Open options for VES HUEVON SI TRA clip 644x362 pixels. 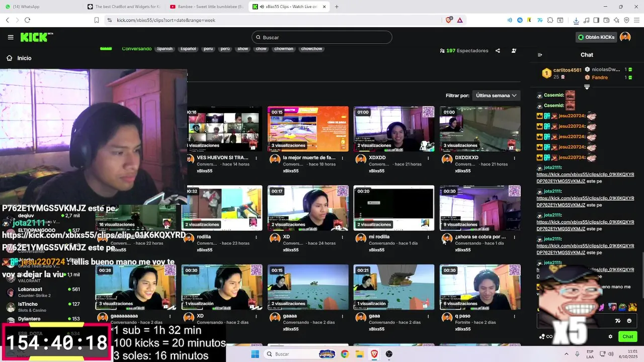[x=257, y=158]
